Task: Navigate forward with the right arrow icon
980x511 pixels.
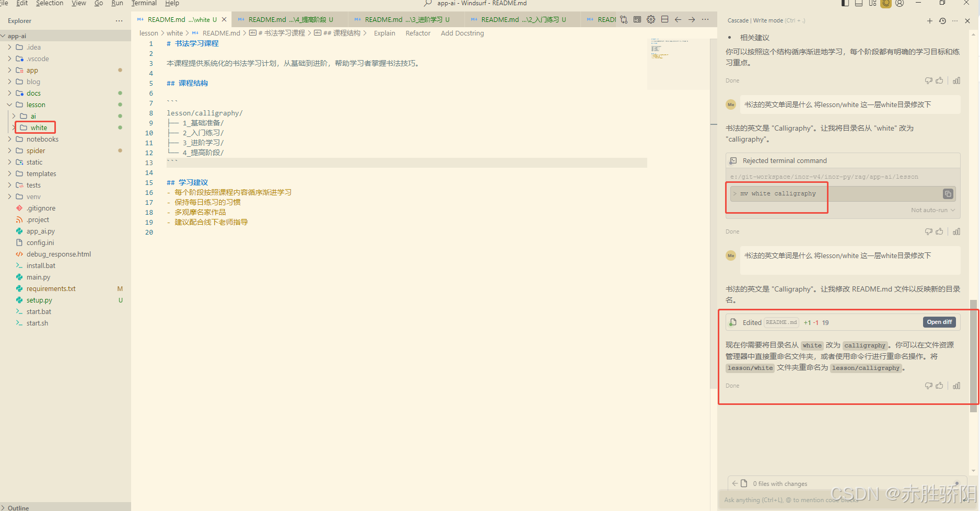Action: click(x=692, y=19)
